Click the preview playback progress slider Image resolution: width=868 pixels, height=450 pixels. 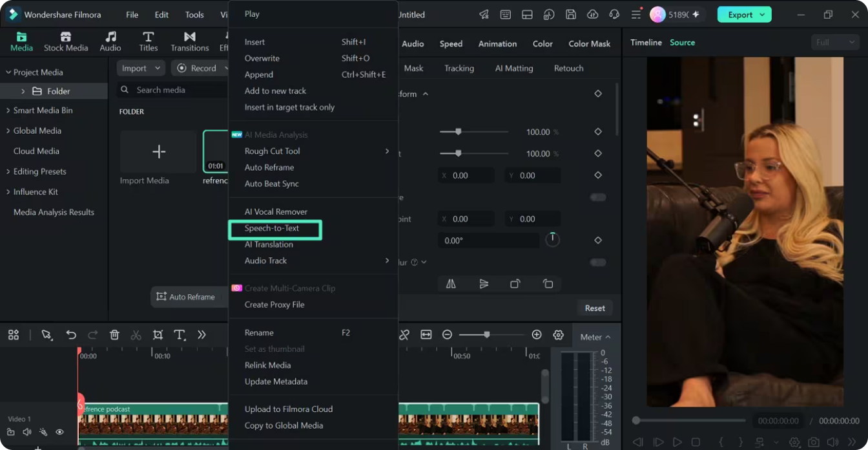pos(688,420)
